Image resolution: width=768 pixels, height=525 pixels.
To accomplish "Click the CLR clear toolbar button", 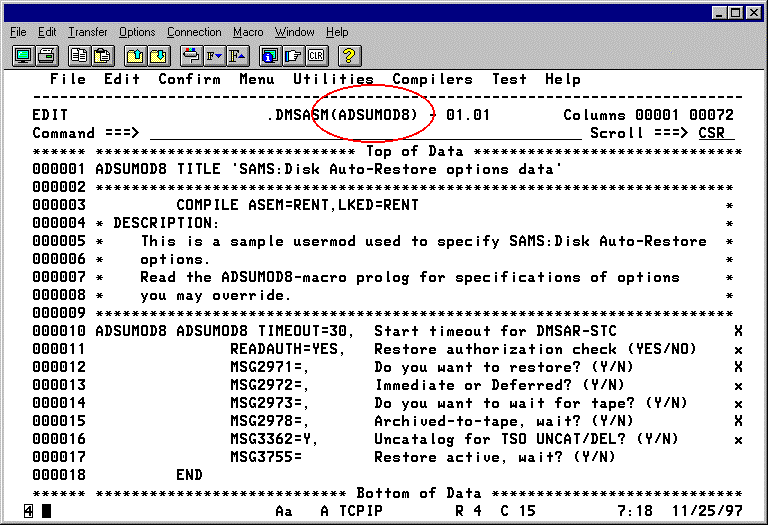I will pyautogui.click(x=318, y=55).
